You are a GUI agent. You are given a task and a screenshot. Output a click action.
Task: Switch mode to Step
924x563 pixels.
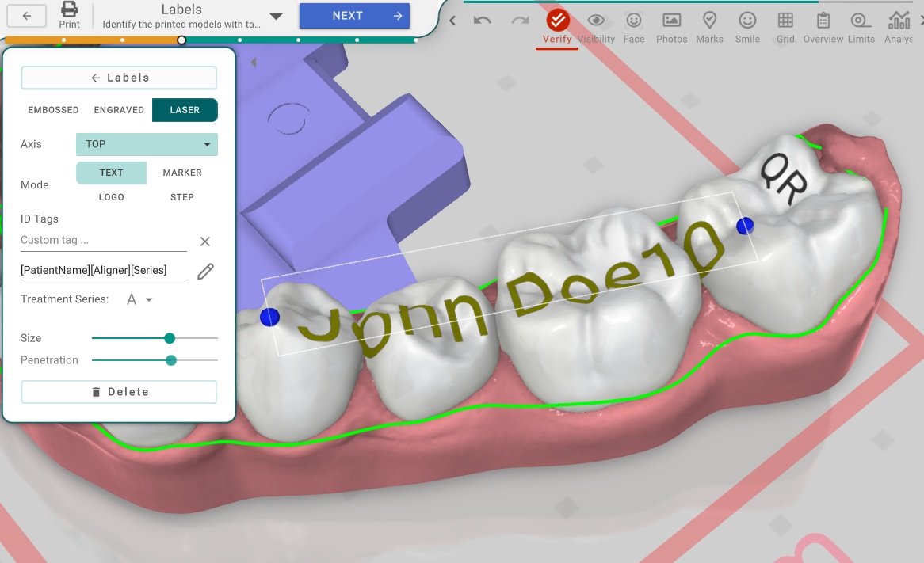pyautogui.click(x=182, y=197)
